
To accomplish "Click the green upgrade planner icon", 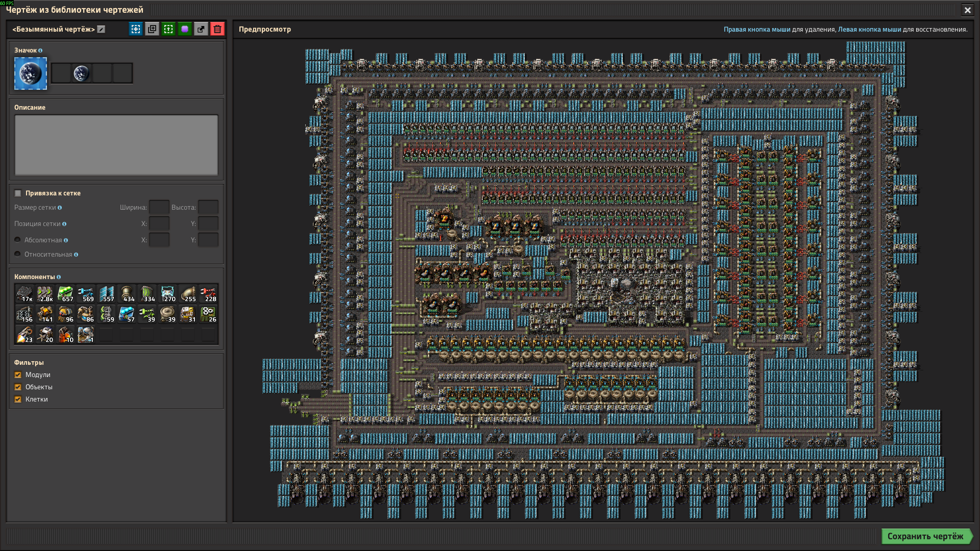I will [168, 29].
